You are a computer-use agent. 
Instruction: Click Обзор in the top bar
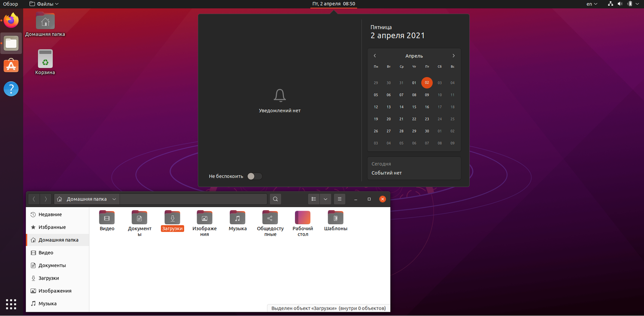click(x=10, y=3)
